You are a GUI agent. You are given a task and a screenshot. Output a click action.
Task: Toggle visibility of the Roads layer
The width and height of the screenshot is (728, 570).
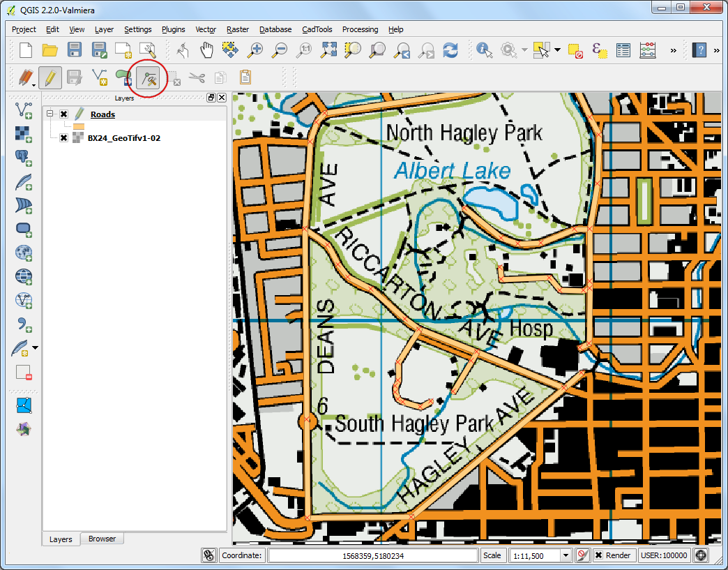coord(64,114)
